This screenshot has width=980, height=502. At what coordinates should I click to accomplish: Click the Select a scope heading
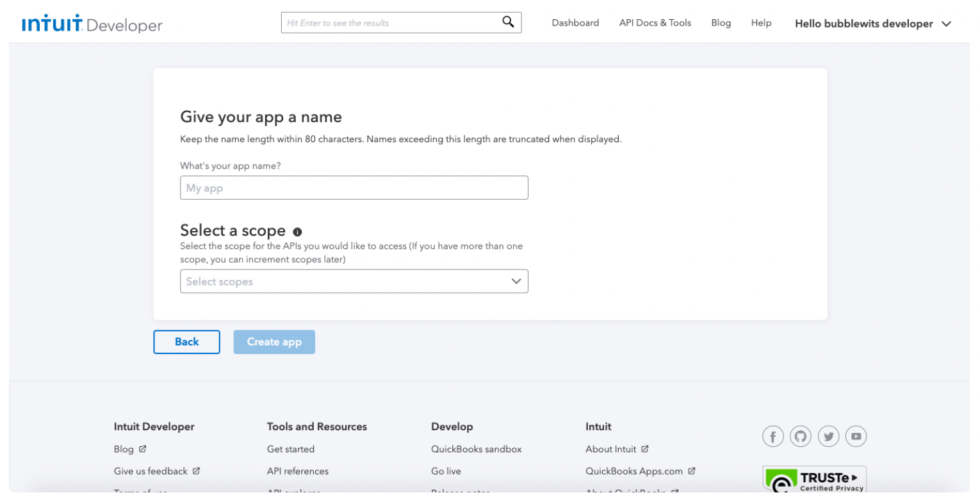pyautogui.click(x=233, y=231)
